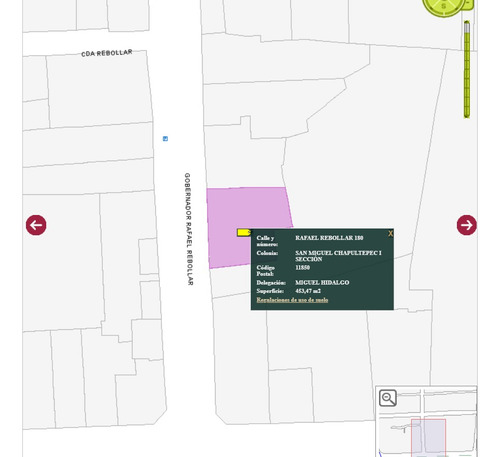Viewport: 500px width, 457px height.
Task: Click the upper-right block in the overview map
Action: coord(450,402)
